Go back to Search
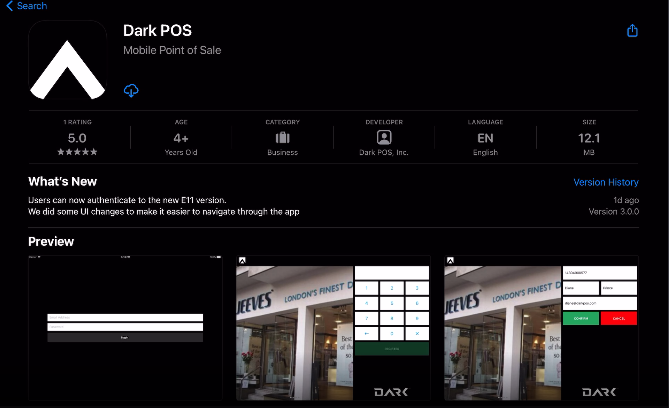Viewport: 669px width, 408px height. (x=26, y=6)
